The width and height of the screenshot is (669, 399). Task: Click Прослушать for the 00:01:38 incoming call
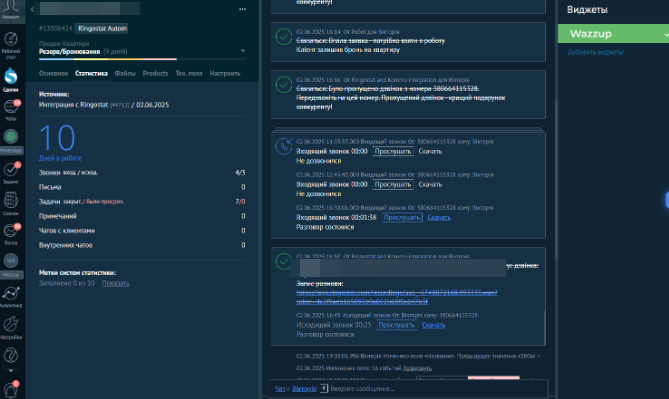pos(402,217)
